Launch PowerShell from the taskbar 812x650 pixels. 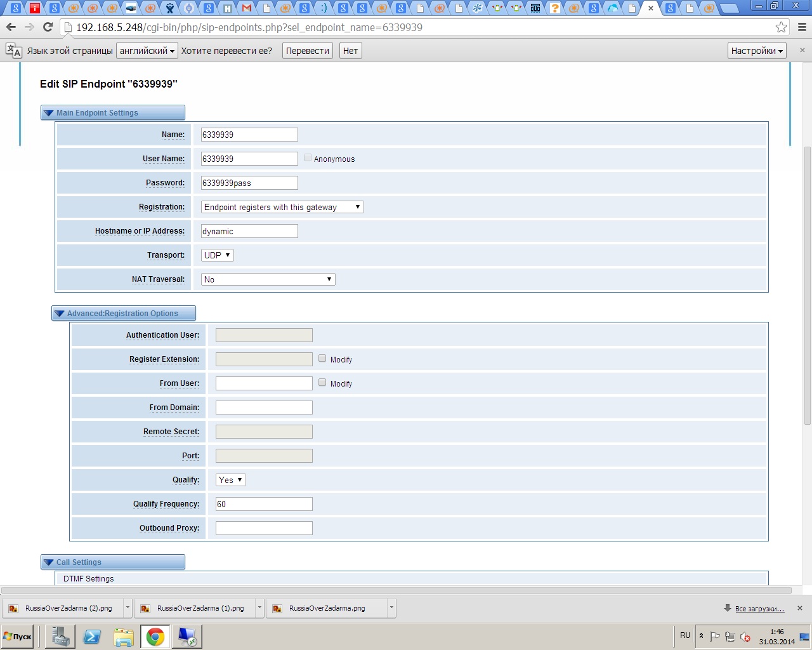(92, 637)
